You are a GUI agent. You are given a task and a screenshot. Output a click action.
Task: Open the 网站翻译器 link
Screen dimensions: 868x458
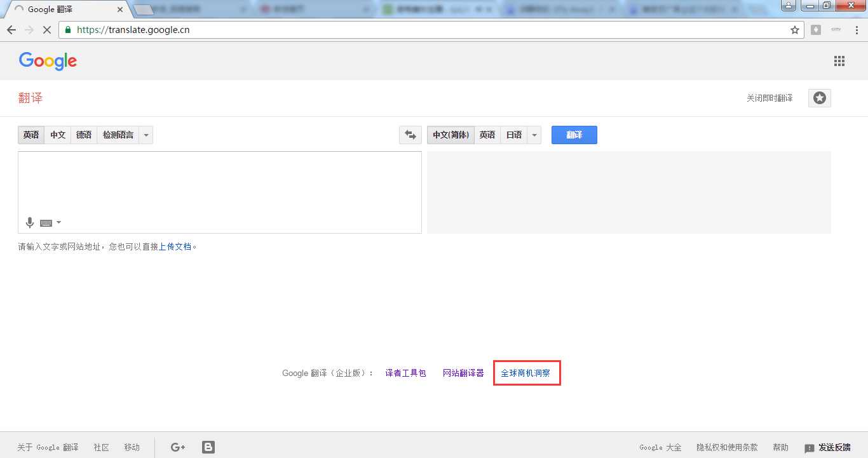(463, 373)
